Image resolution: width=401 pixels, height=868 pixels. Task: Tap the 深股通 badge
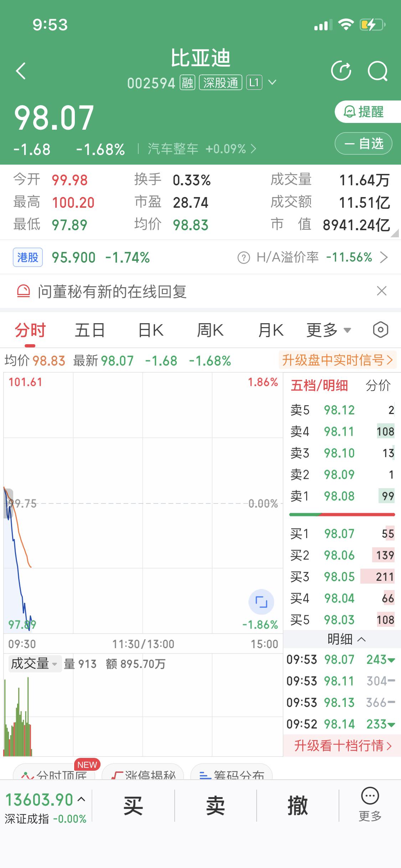221,83
